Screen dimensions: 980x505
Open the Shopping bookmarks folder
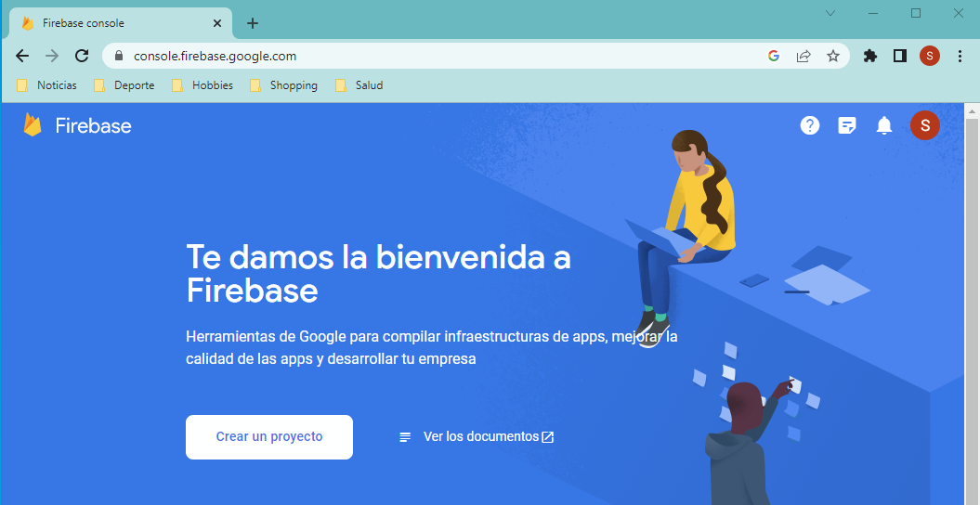[284, 85]
